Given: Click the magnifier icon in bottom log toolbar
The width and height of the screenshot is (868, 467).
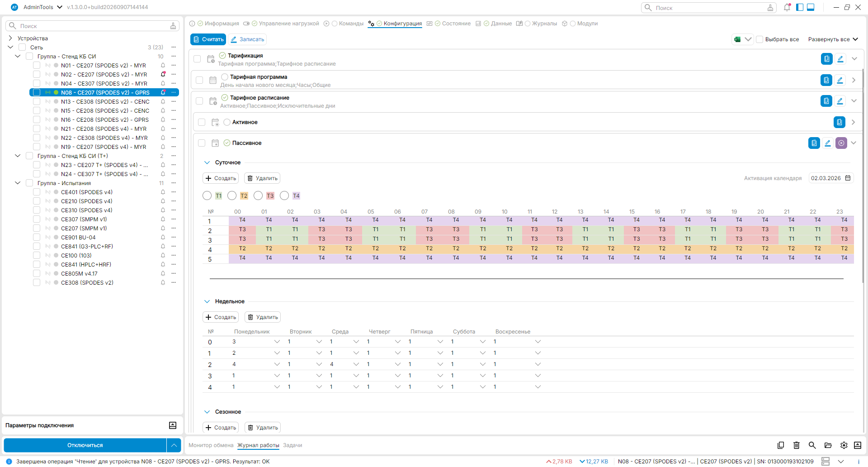Looking at the screenshot, I should 812,445.
